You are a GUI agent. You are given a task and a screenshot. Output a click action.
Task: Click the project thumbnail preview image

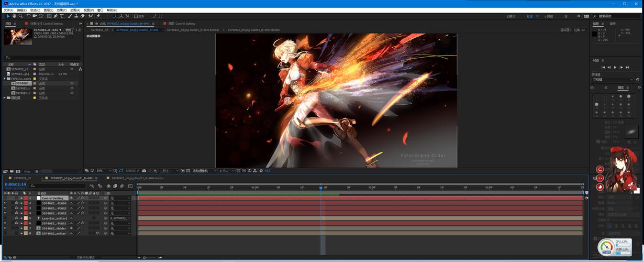click(x=17, y=37)
